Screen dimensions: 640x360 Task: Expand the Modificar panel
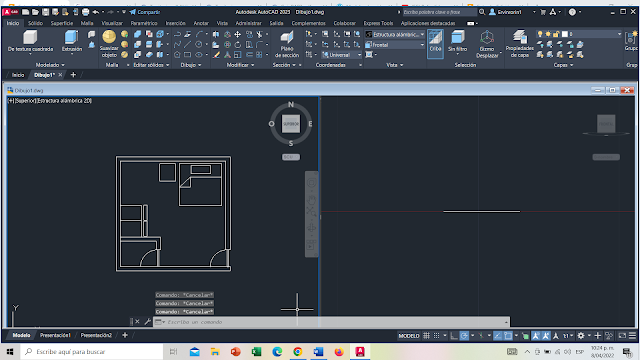coord(240,65)
